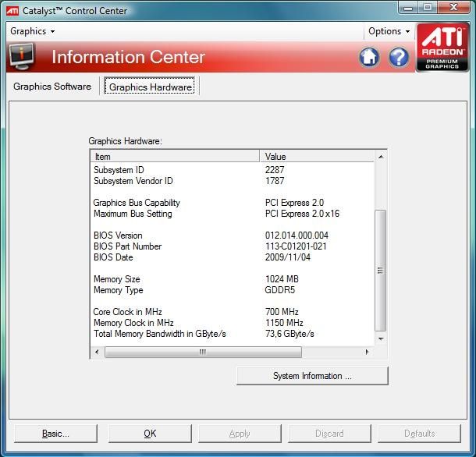Open System Information dialog
This screenshot has height=457, width=476.
tap(312, 376)
